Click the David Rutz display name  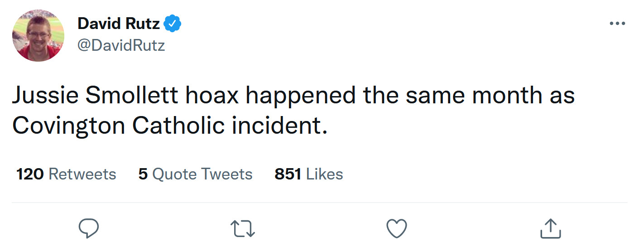(x=119, y=24)
